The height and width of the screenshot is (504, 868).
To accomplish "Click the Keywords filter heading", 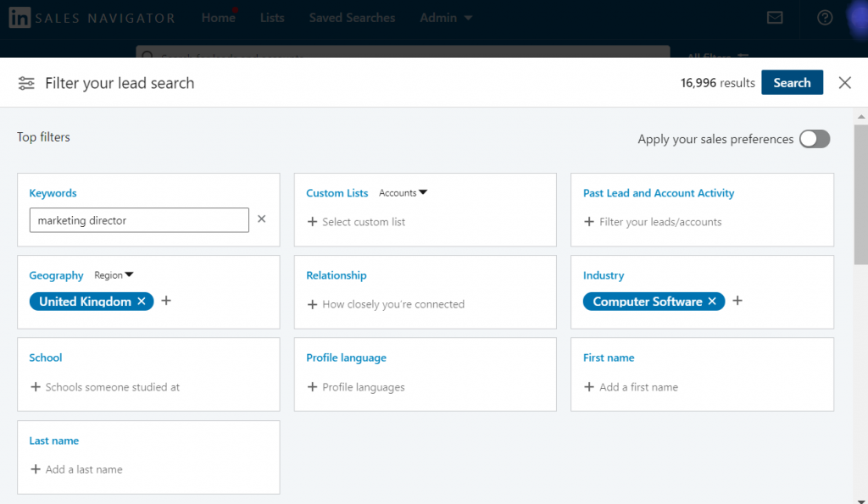I will 53,193.
